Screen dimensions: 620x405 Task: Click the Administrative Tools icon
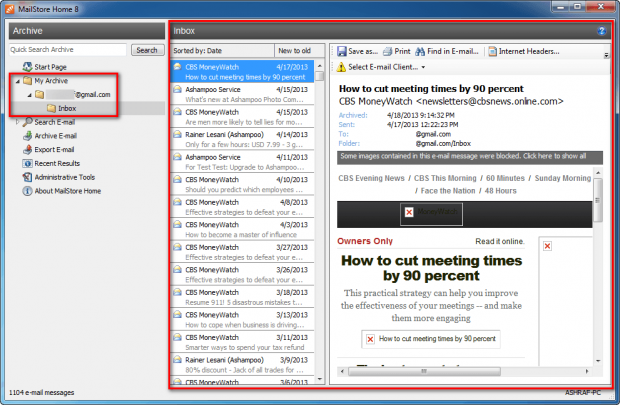click(27, 177)
